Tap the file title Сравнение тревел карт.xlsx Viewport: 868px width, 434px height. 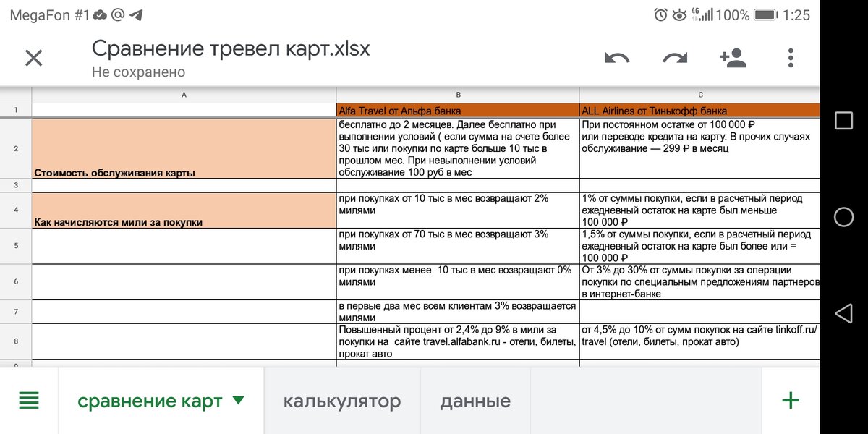tap(231, 48)
